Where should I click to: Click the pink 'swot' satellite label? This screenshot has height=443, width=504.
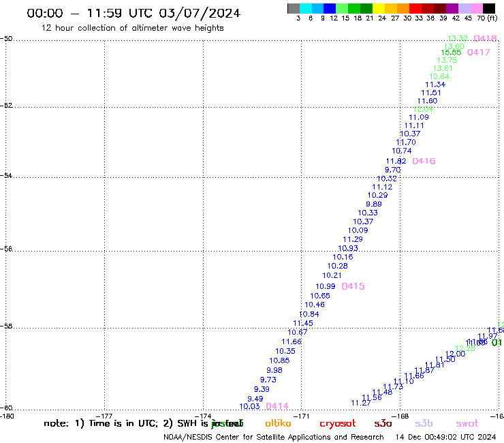[467, 424]
